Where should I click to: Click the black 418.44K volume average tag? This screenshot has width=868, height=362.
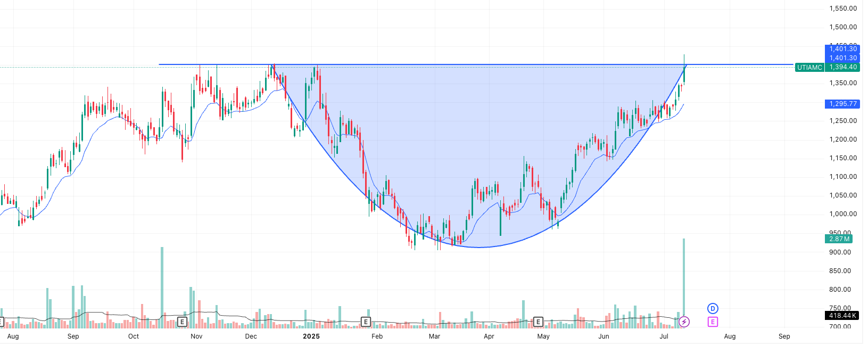(x=843, y=316)
